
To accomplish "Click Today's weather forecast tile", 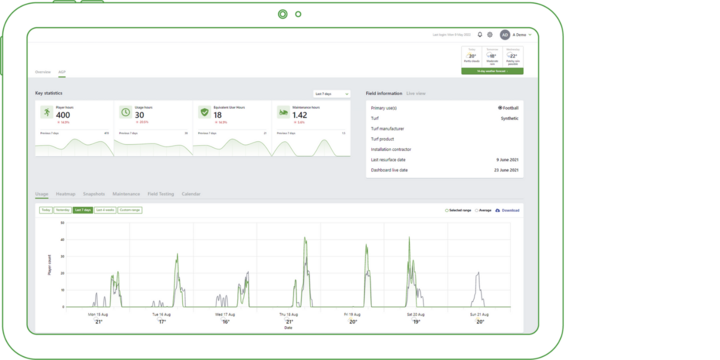I will click(472, 56).
